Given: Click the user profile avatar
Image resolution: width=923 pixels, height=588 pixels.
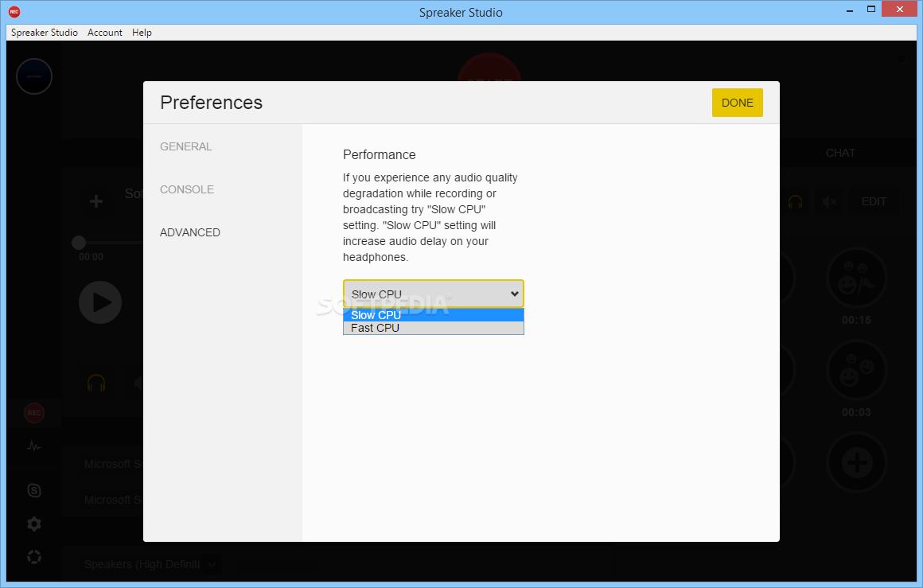Looking at the screenshot, I should click(x=34, y=76).
